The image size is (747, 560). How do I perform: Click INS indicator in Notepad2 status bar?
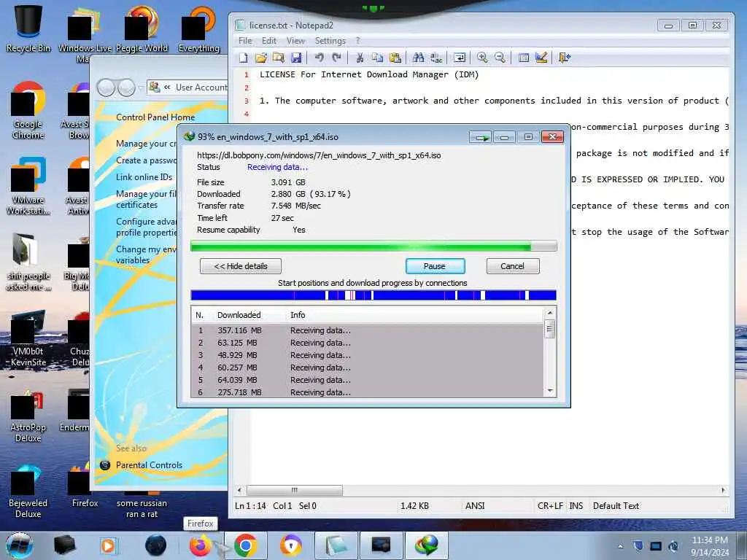(576, 506)
